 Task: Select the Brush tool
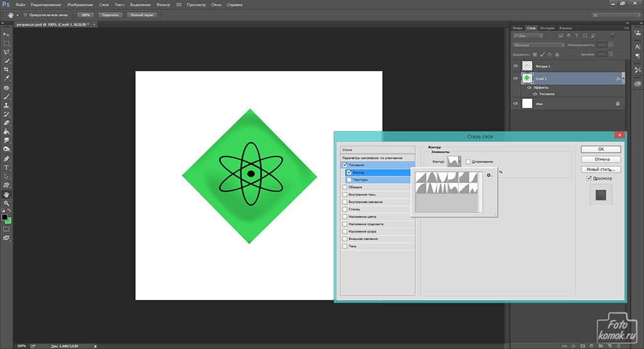(x=6, y=97)
